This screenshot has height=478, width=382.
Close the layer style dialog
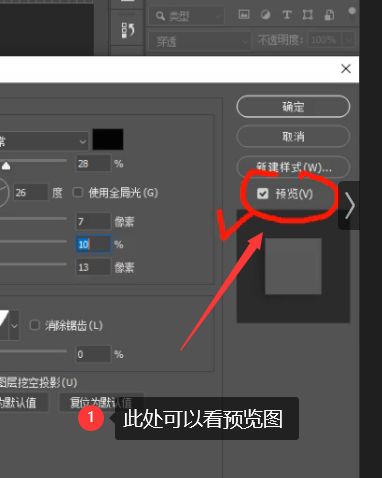346,69
